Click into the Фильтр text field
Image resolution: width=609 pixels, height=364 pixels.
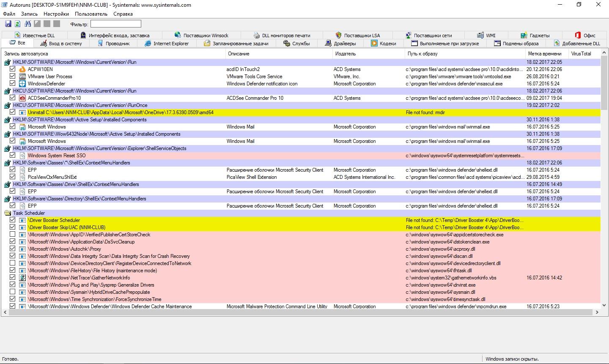click(x=115, y=24)
